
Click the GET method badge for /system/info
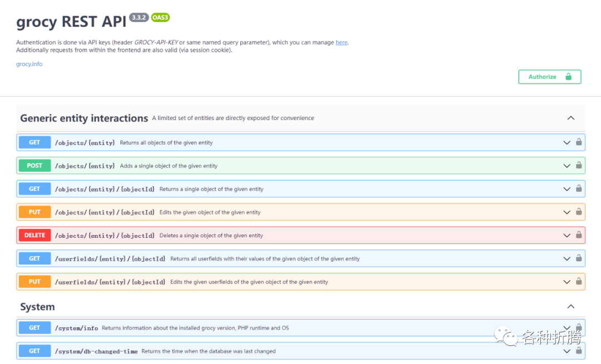pos(35,328)
